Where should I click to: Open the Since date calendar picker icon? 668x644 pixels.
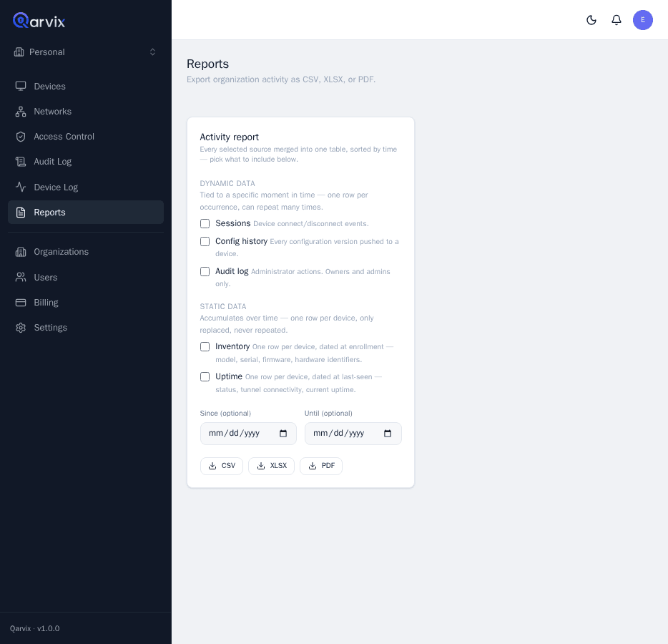click(x=283, y=434)
